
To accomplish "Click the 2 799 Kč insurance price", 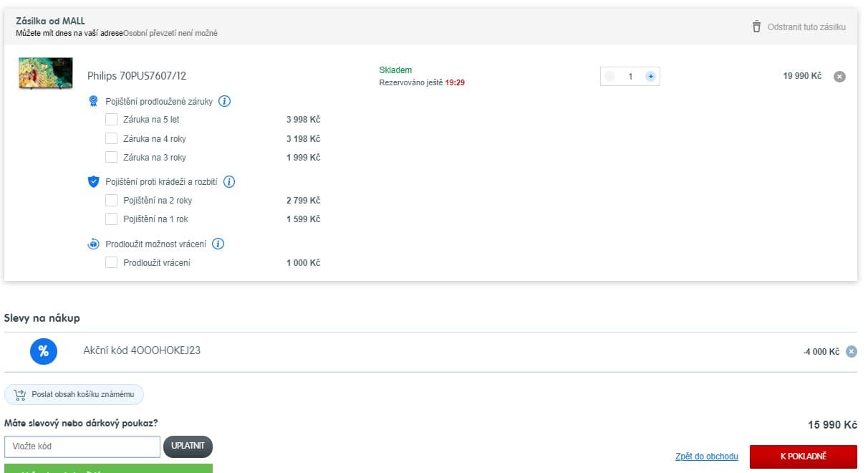I will coord(304,201).
